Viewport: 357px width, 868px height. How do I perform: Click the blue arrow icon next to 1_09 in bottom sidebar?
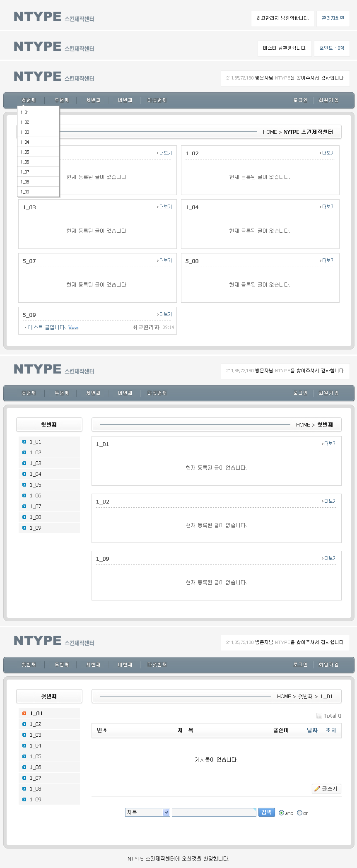click(x=24, y=799)
